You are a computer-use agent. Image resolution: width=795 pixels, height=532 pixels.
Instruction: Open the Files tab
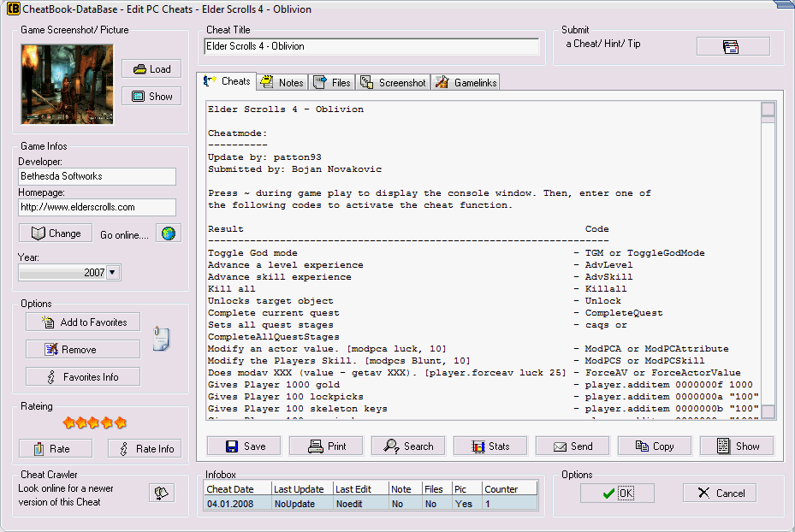[332, 82]
